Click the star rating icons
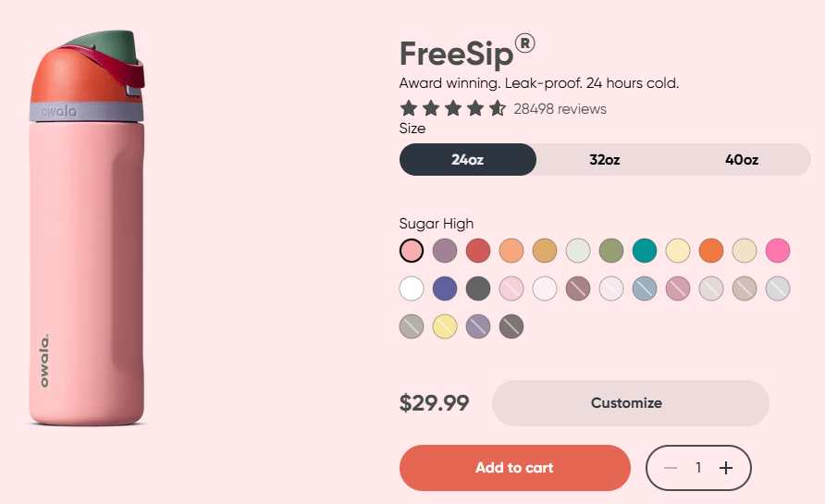The image size is (825, 504). point(452,109)
